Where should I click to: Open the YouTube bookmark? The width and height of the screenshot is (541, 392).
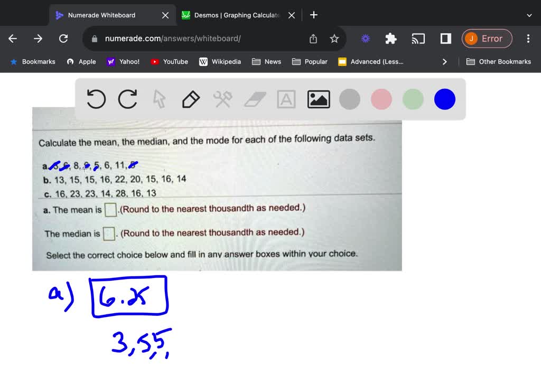pos(169,61)
